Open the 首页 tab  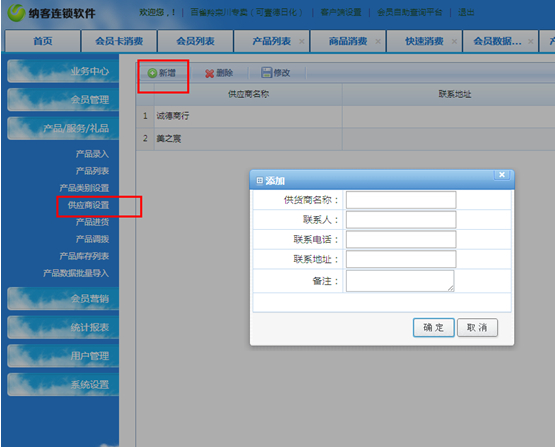click(42, 41)
